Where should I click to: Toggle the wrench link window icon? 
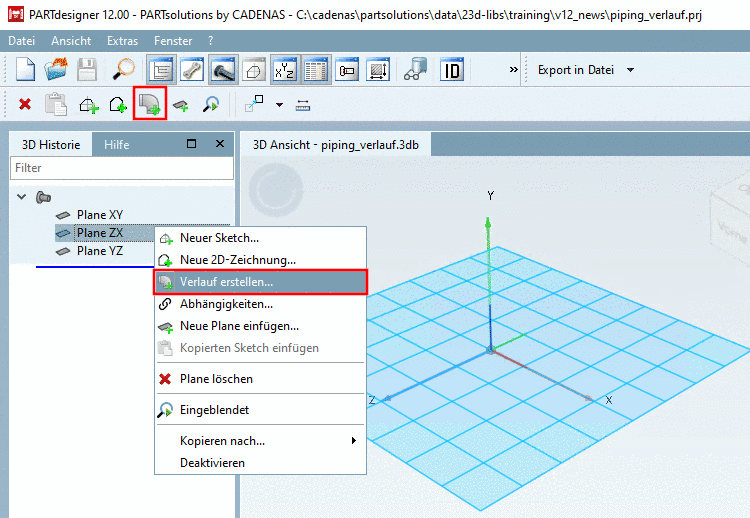tap(192, 70)
